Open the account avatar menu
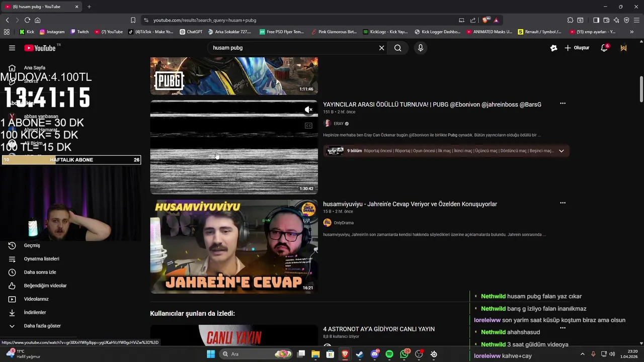The height and width of the screenshot is (362, 644). [624, 48]
